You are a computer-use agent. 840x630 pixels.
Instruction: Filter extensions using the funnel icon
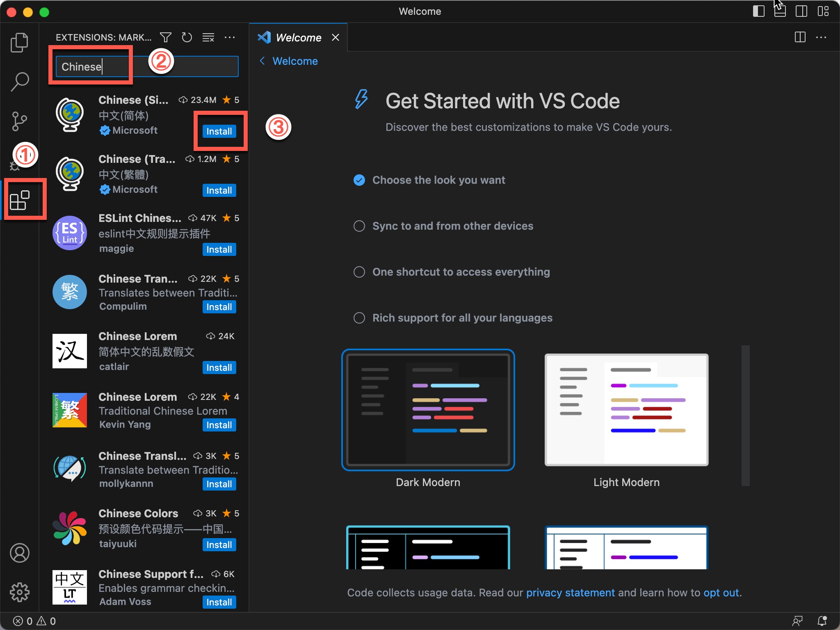166,37
